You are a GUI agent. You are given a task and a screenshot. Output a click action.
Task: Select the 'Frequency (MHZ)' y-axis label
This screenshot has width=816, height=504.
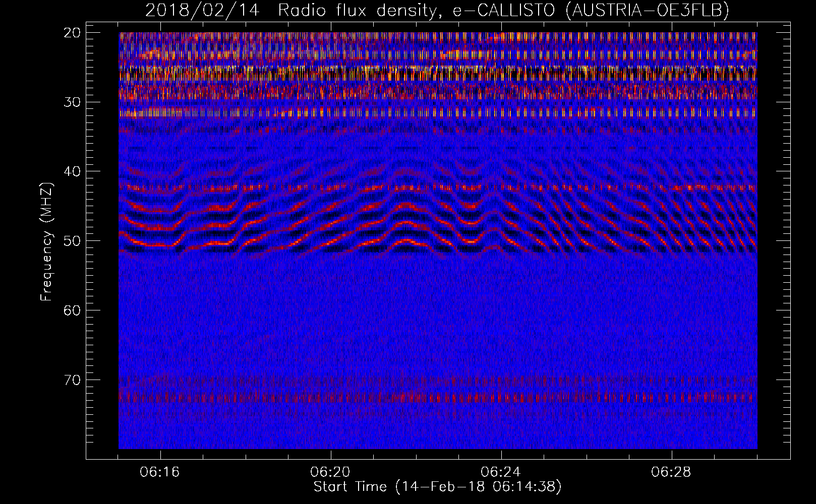46,242
